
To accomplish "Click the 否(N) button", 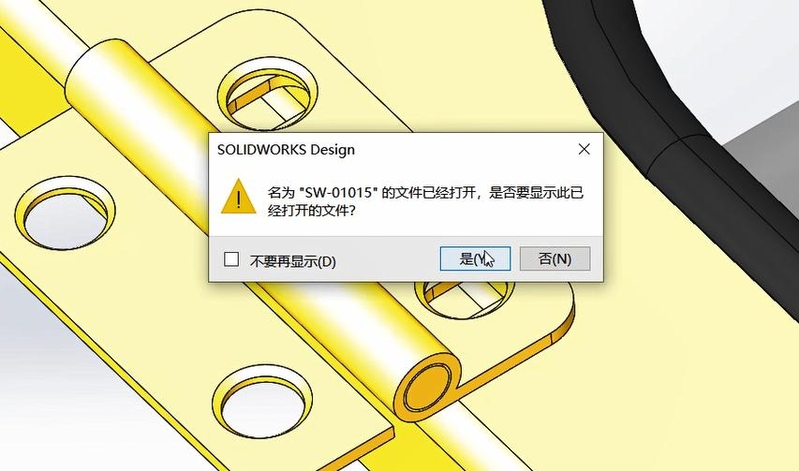I will pos(555,259).
